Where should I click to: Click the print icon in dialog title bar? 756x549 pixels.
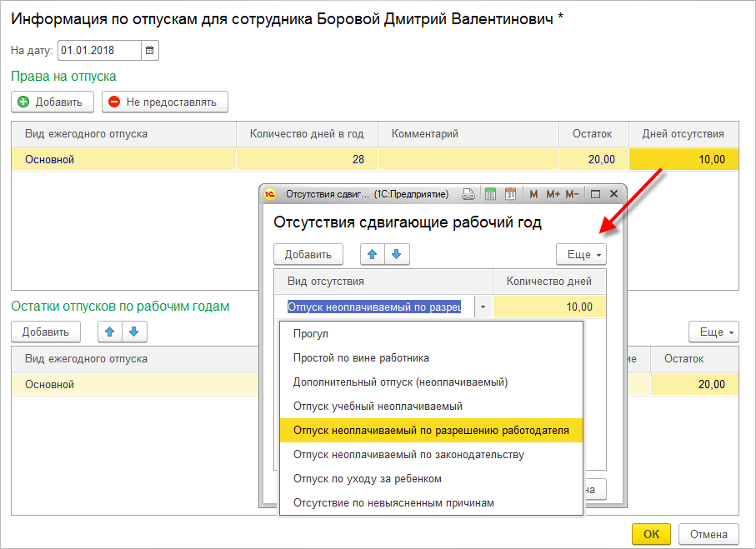click(468, 194)
